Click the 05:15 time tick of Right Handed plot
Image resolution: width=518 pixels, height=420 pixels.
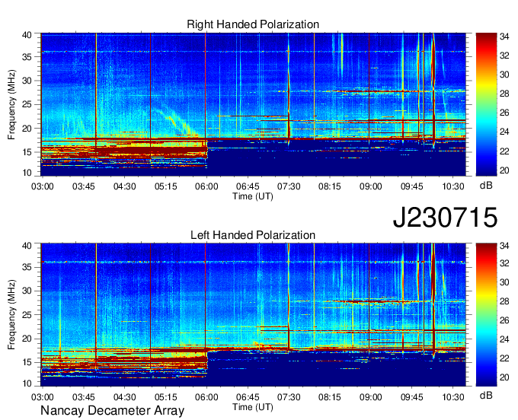pos(166,186)
